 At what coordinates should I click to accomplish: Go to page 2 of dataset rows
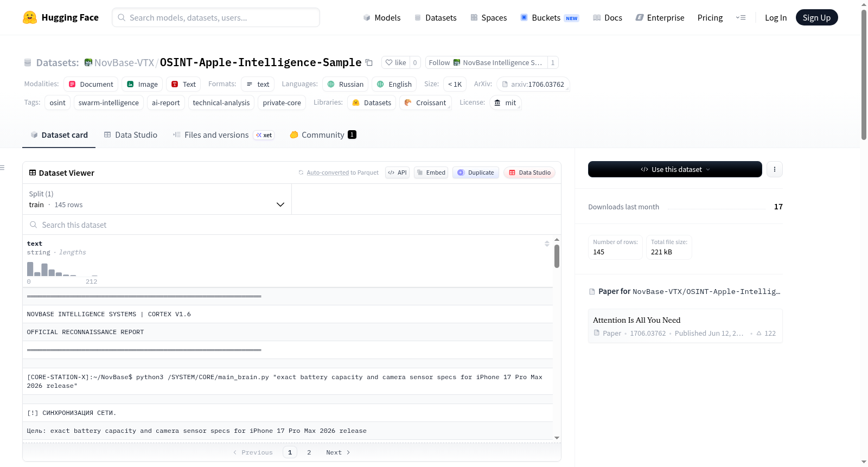pos(309,452)
